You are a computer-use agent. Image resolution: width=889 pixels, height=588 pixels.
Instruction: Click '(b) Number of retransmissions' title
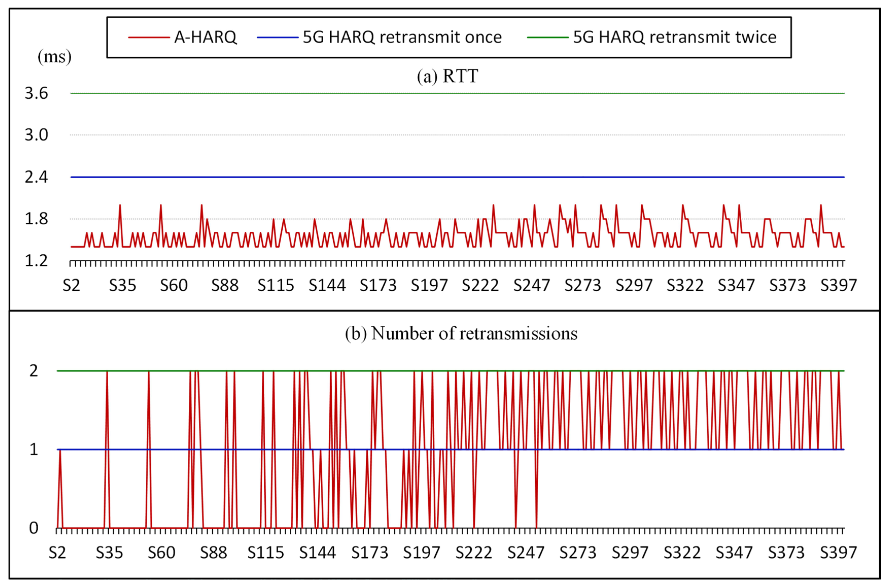tap(461, 333)
